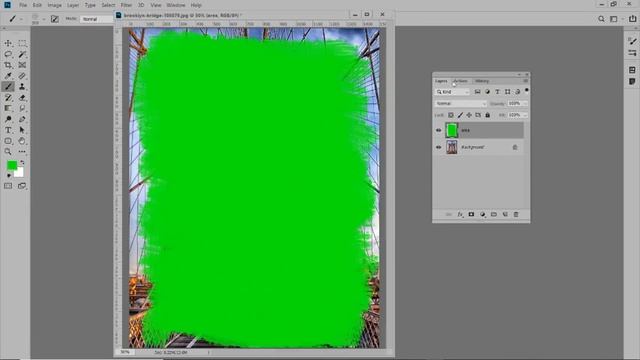
Task: Toggle lock all on the layer
Action: (x=487, y=115)
